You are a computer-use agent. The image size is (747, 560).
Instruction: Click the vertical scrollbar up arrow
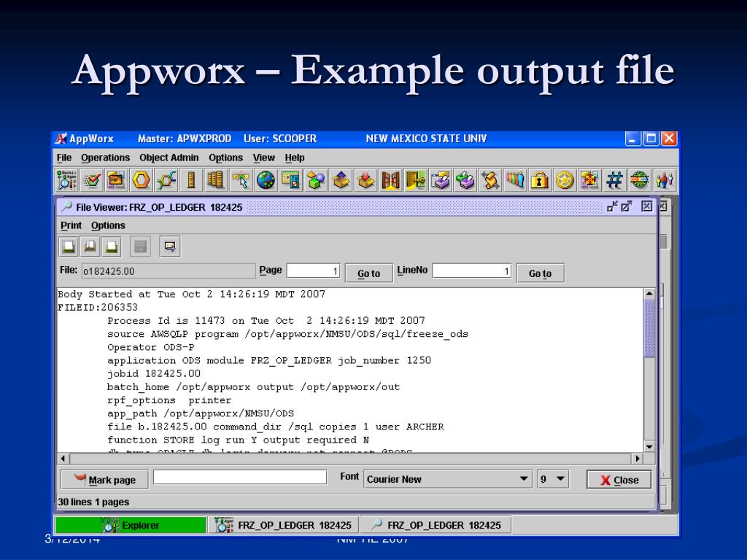tap(649, 294)
